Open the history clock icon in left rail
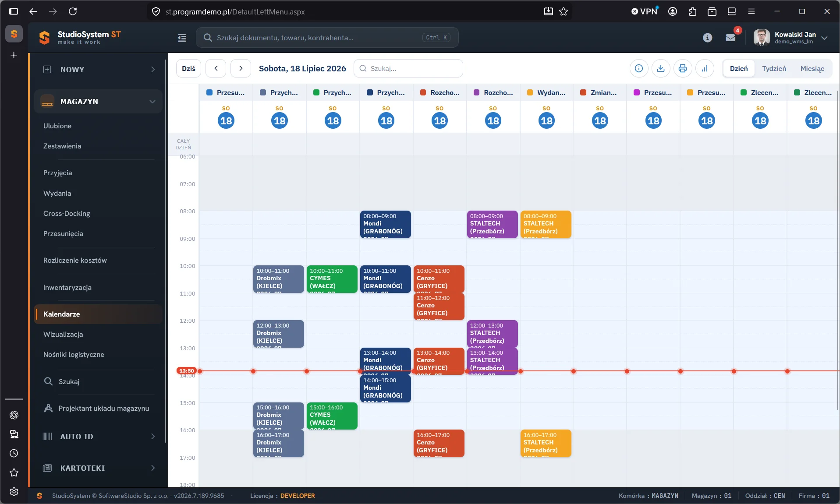 click(x=14, y=453)
